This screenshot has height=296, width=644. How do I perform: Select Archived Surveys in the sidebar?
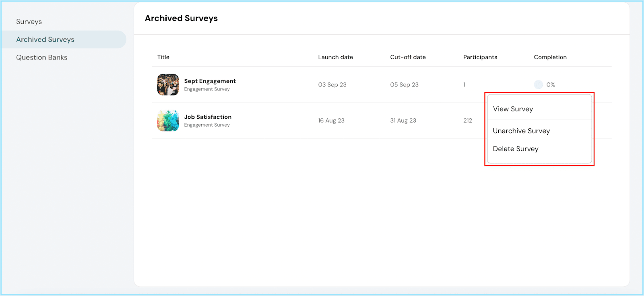(x=45, y=39)
